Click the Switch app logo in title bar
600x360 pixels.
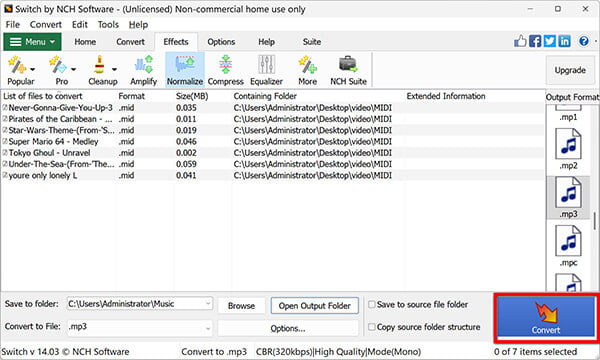[x=8, y=8]
